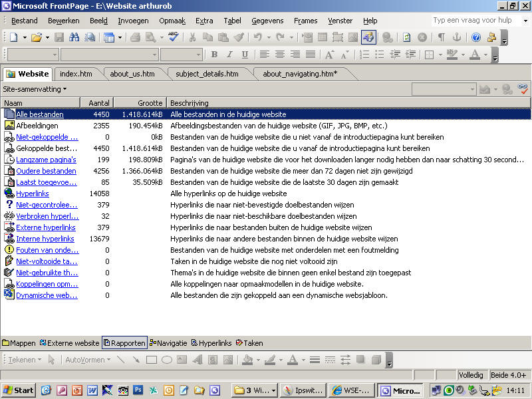
Task: Switch to Hyperlinks view at bottom
Action: click(x=211, y=343)
